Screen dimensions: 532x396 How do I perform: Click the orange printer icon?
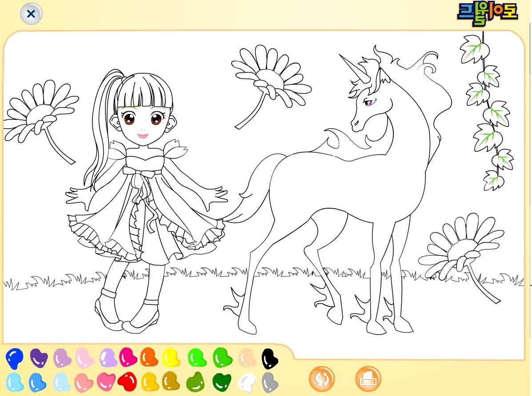(x=368, y=380)
